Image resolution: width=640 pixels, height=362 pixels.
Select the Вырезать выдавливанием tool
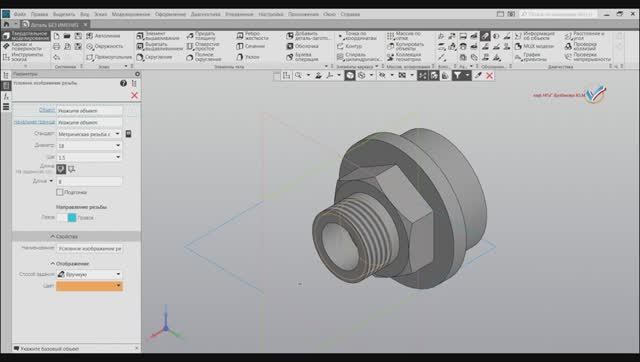click(x=159, y=47)
